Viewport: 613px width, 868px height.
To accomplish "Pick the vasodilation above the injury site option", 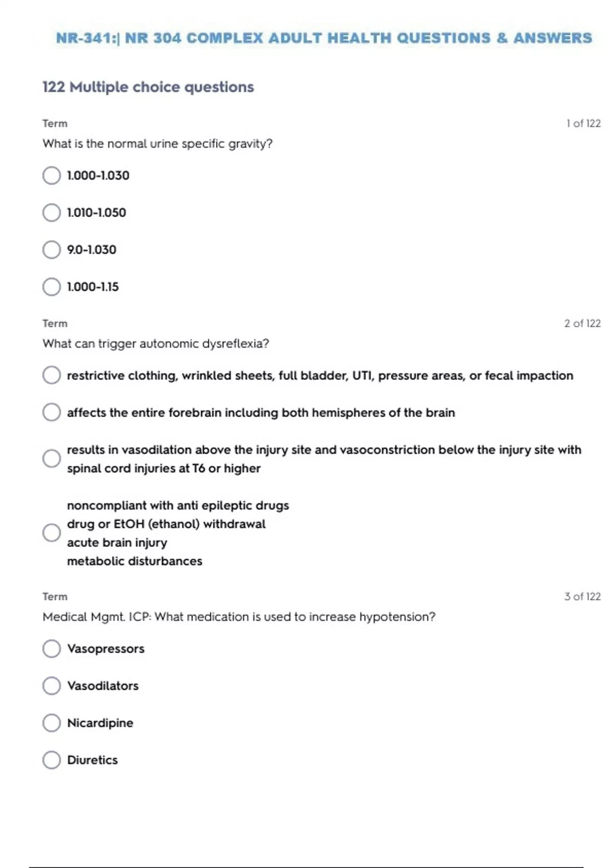I will tap(52, 459).
